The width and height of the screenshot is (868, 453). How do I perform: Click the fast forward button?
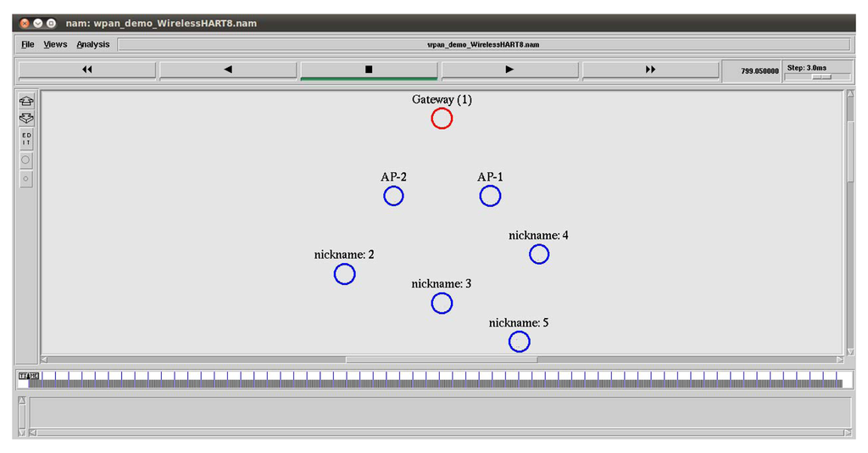[650, 70]
